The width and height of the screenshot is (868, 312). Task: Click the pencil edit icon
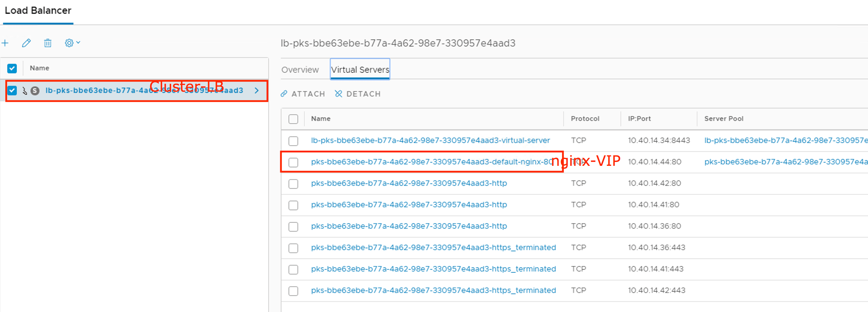[x=26, y=43]
